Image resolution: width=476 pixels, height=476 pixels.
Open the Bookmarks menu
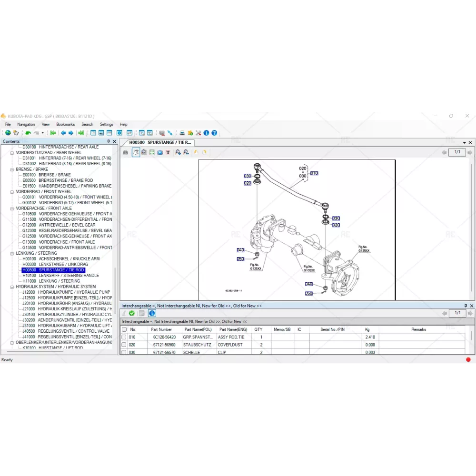(65, 124)
